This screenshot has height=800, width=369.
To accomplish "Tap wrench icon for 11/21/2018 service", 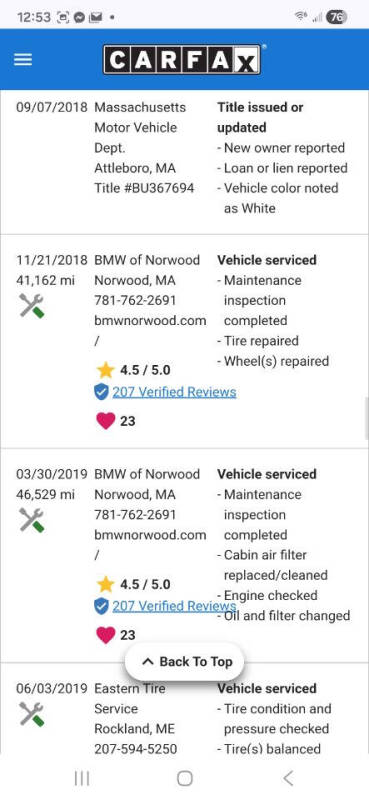I will click(32, 306).
